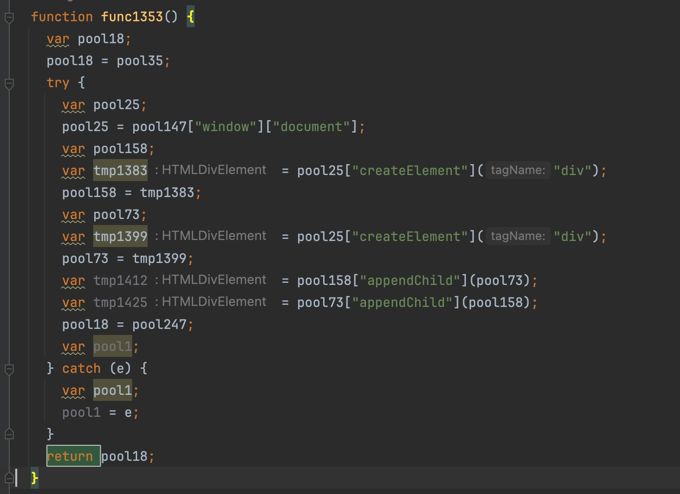Click fold end marker at function's closing brace
680x494 pixels.
coord(9,478)
